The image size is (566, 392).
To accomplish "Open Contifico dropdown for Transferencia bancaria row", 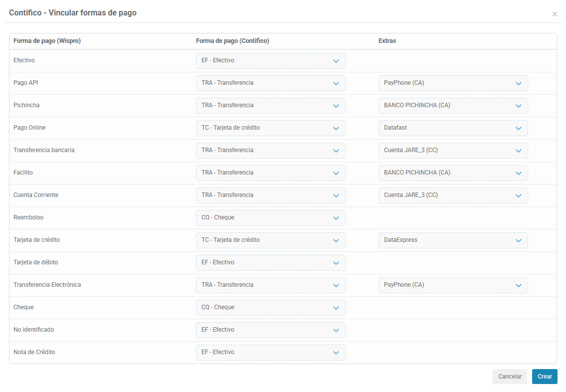I will pyautogui.click(x=271, y=150).
